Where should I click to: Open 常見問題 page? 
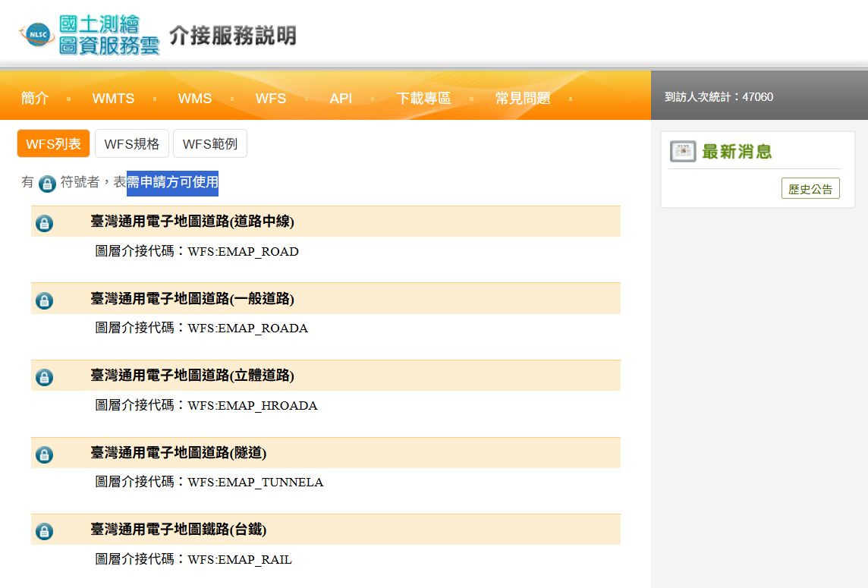click(523, 99)
